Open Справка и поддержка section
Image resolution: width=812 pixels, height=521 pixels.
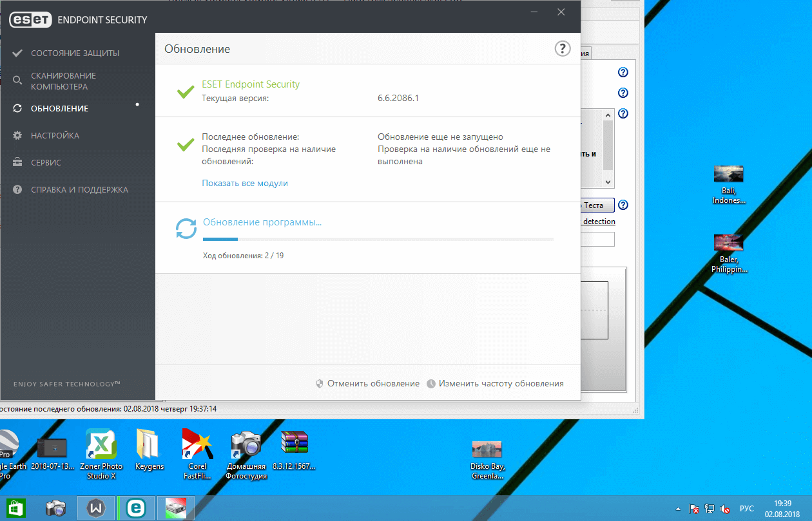click(x=79, y=190)
